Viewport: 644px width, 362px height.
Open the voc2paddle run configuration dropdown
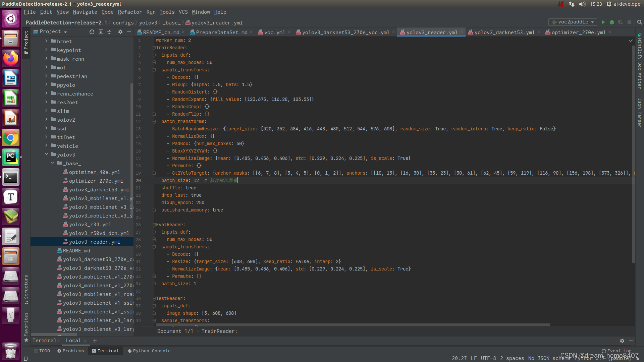click(573, 22)
